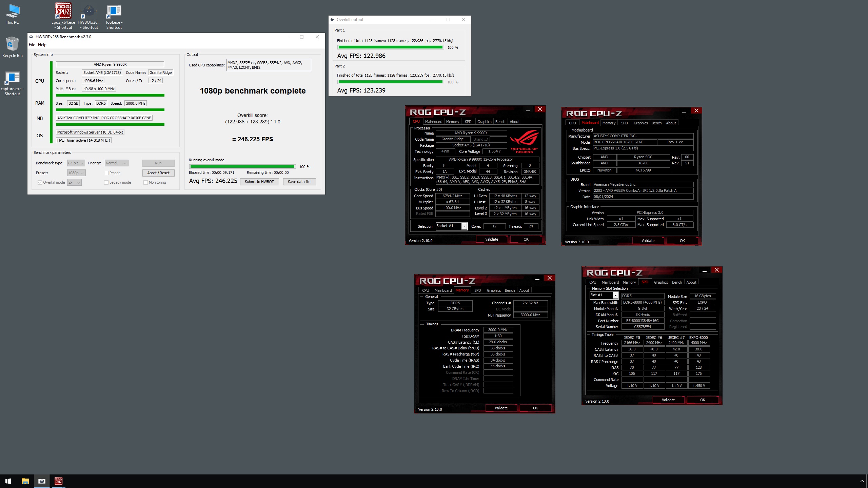Click DRAM Frequency 3000.0 MHz value
The height and width of the screenshot is (488, 868).
[498, 330]
